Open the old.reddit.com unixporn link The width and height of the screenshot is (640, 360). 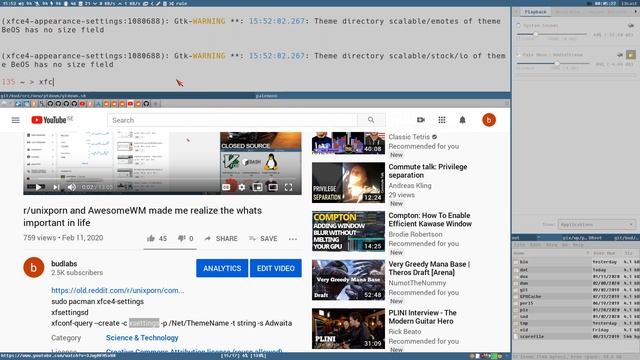[118, 291]
